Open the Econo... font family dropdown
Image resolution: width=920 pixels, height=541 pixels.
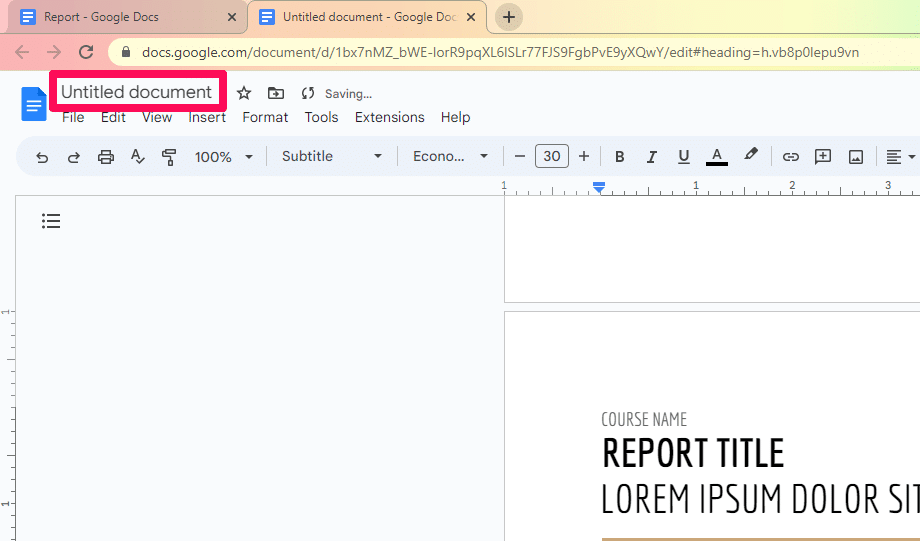(450, 156)
